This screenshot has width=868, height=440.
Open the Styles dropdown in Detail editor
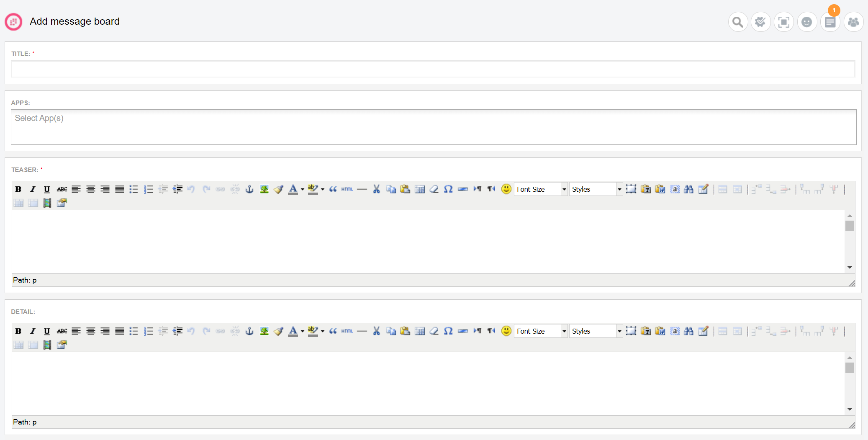[x=596, y=331]
